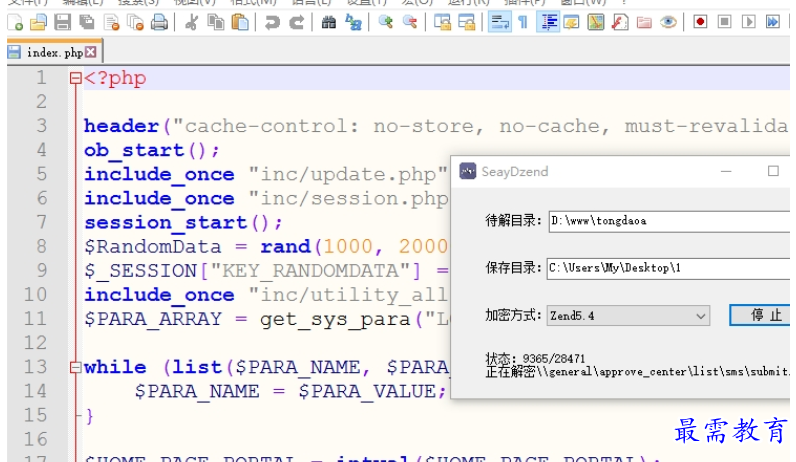This screenshot has width=796, height=462.
Task: Click the Print icon in toolbar
Action: [159, 21]
